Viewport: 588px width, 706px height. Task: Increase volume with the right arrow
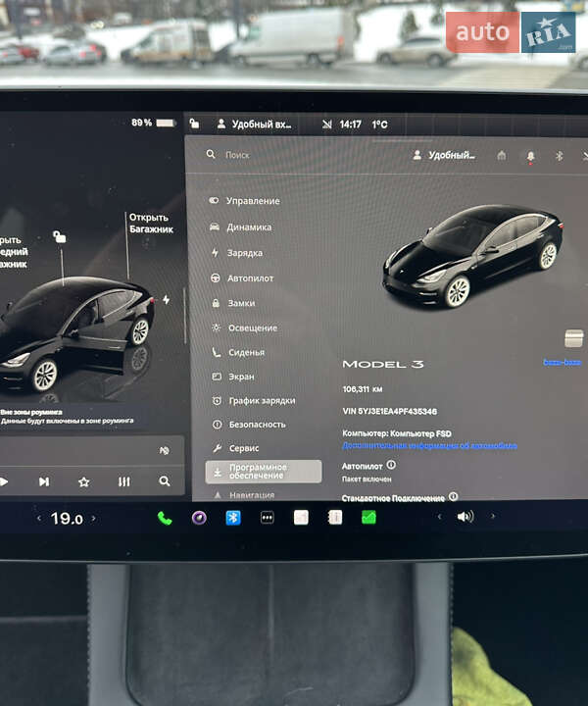pyautogui.click(x=493, y=516)
